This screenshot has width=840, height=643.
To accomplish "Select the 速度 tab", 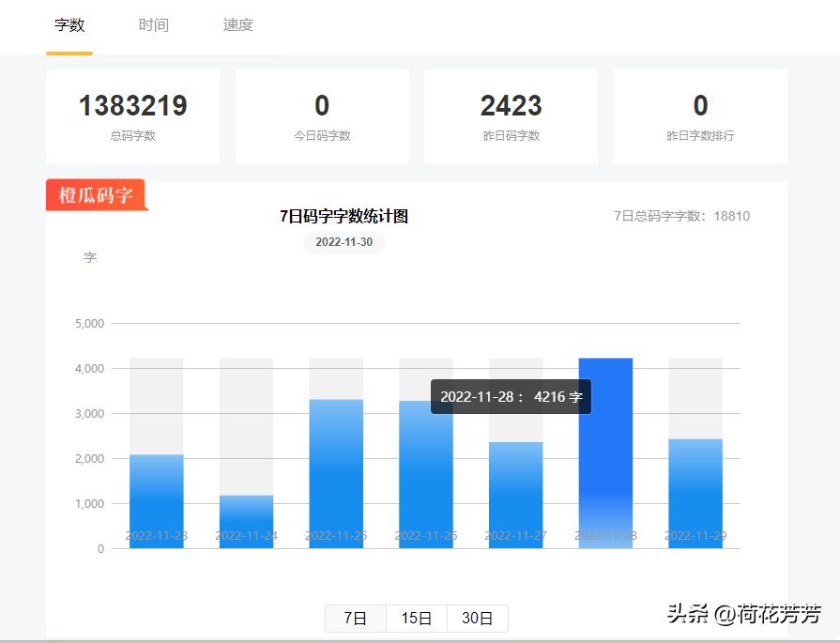I will (x=238, y=25).
